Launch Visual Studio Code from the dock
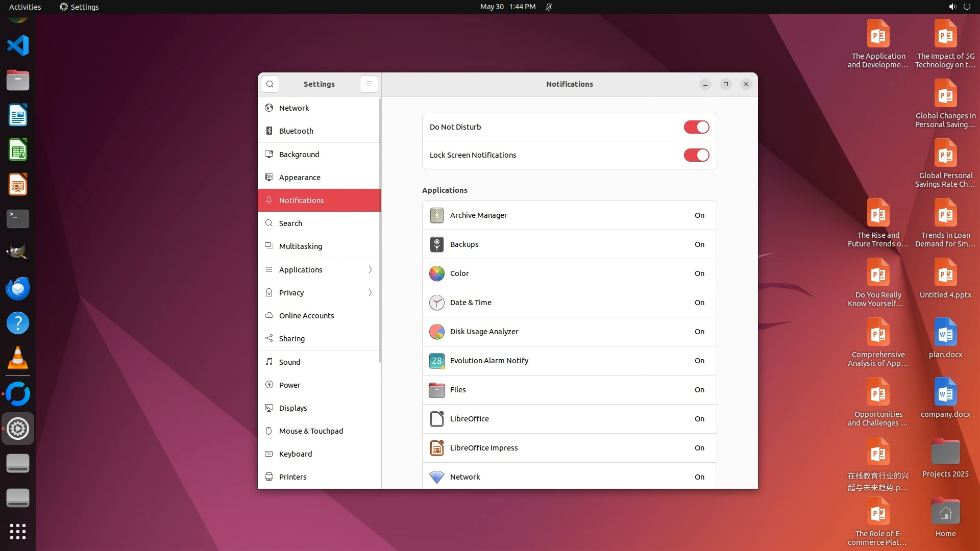980x551 pixels. 18,45
